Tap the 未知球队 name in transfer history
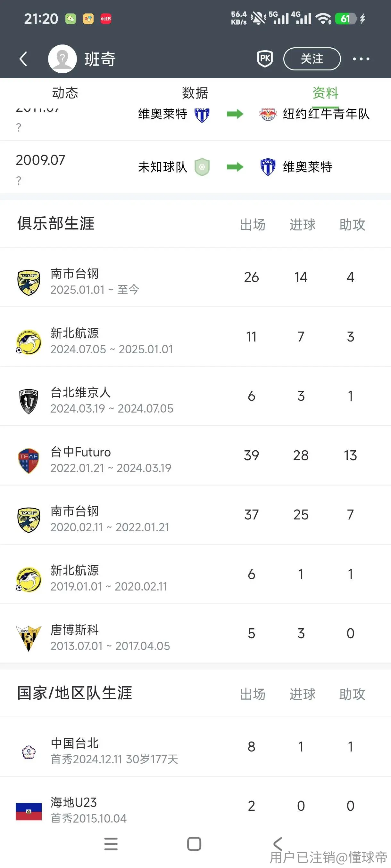Image resolution: width=391 pixels, height=868 pixels. tap(162, 167)
